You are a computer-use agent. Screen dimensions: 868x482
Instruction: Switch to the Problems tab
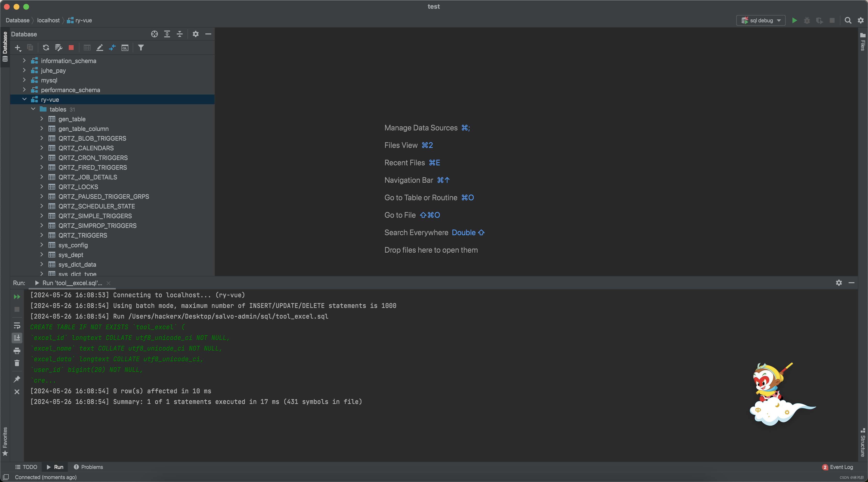point(88,467)
